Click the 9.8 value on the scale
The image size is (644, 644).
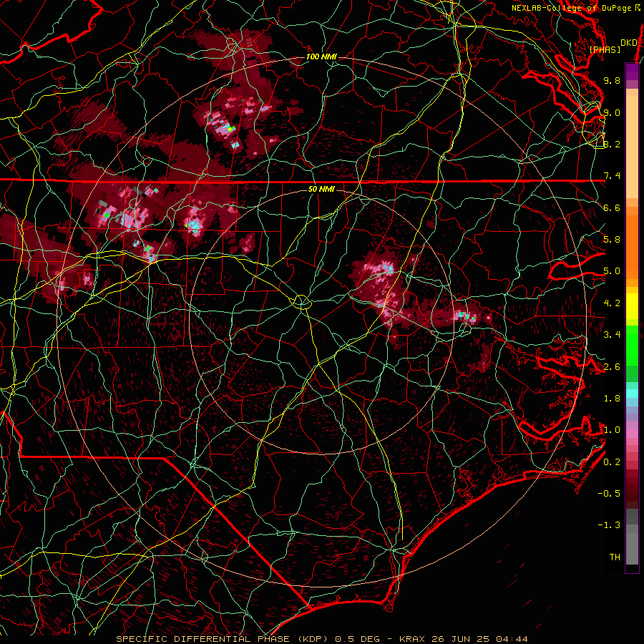[612, 80]
